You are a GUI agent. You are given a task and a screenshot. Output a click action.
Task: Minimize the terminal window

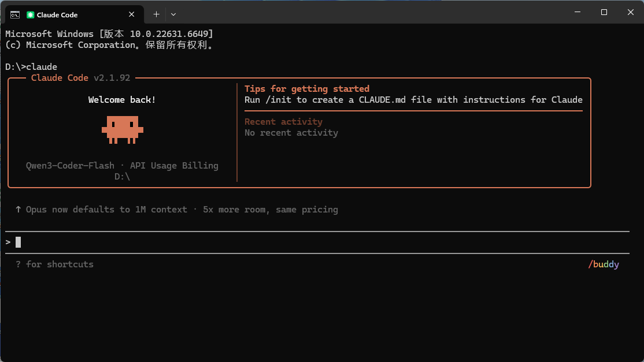(x=578, y=12)
